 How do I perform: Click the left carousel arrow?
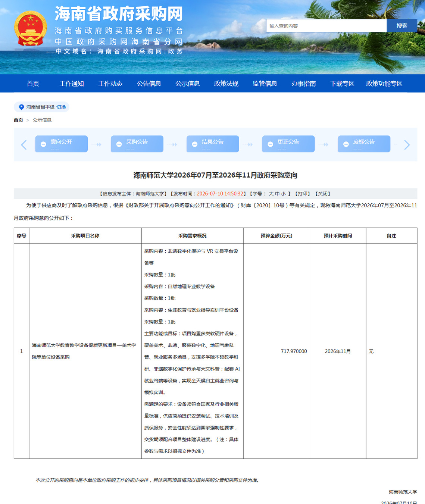pyautogui.click(x=24, y=145)
